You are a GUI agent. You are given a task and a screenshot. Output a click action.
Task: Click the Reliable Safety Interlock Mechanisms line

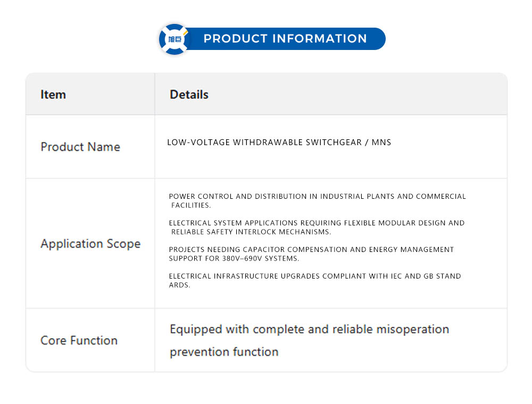coord(251,232)
